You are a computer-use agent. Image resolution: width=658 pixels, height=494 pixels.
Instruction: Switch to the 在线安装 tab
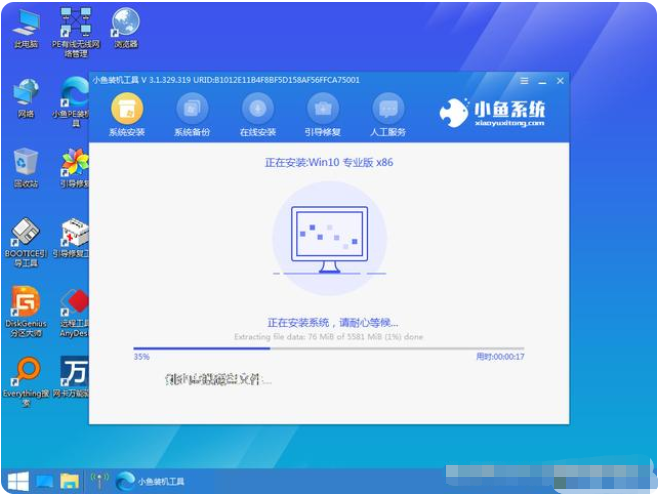click(x=258, y=116)
